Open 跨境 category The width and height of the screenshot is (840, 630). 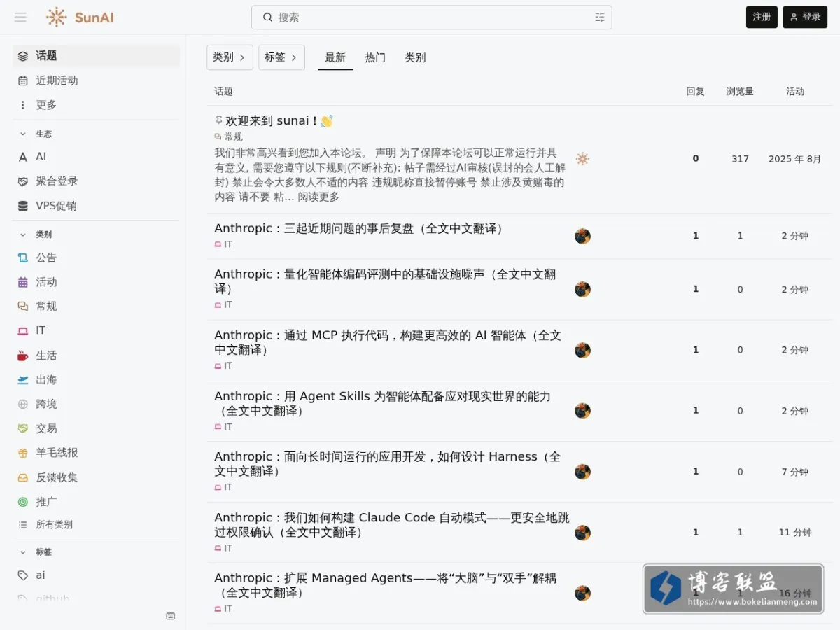96,404
